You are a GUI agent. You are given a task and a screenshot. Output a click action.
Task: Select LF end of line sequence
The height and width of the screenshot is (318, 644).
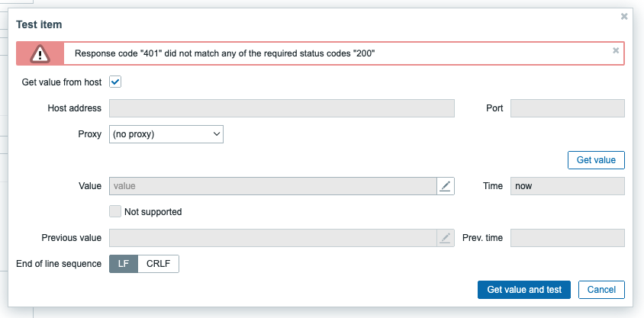click(124, 264)
